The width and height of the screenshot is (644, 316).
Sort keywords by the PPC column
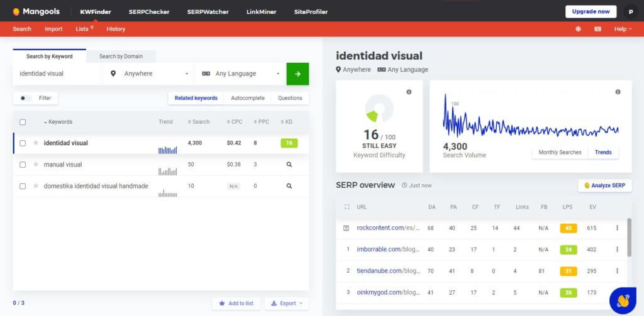coord(261,122)
